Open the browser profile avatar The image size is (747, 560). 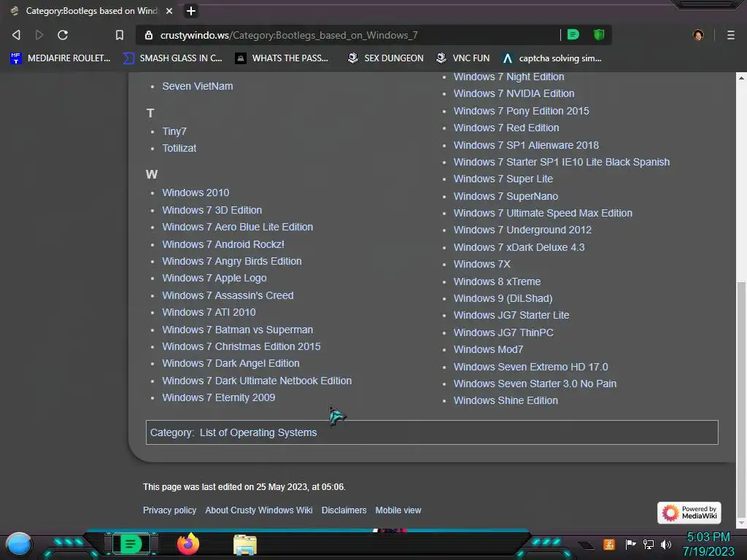(698, 35)
